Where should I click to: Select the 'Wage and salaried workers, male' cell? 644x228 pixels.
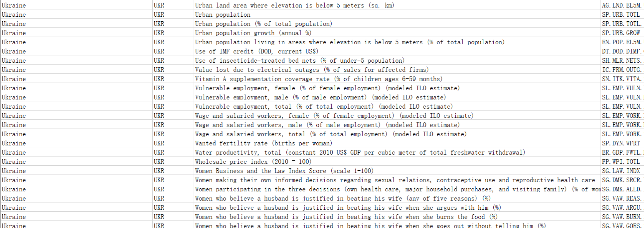pyautogui.click(x=327, y=125)
